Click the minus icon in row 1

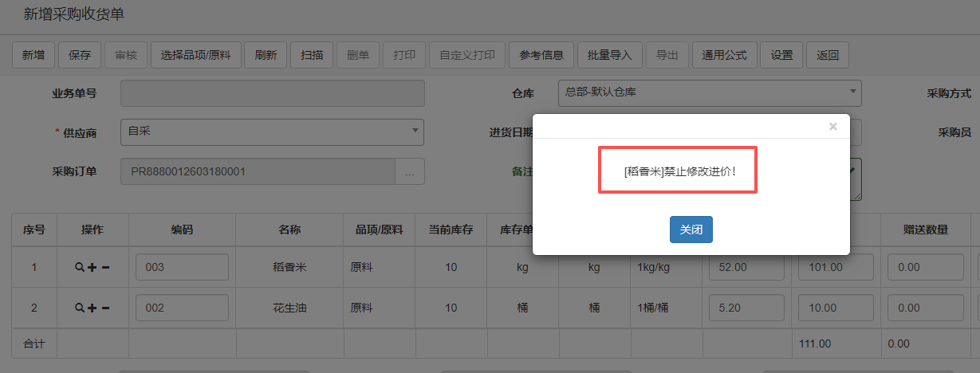point(105,268)
